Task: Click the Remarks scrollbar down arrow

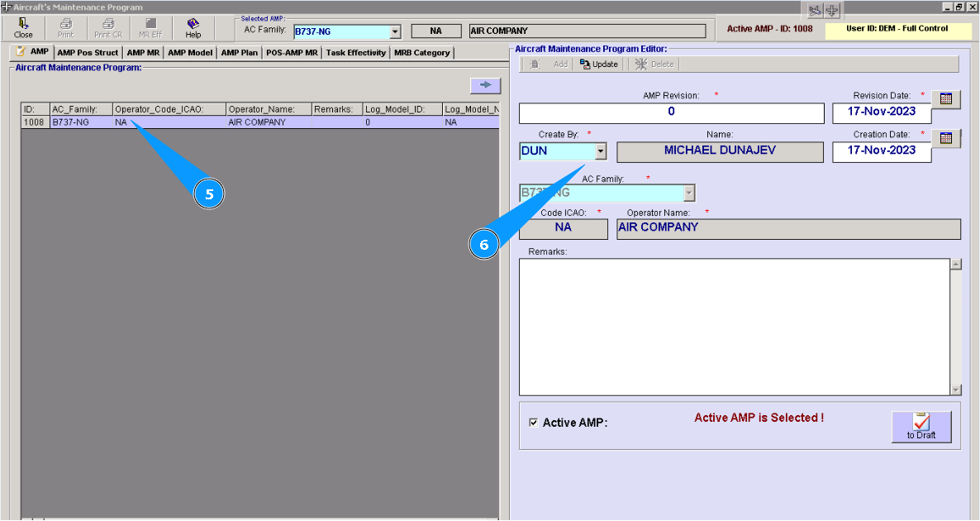Action: point(956,390)
